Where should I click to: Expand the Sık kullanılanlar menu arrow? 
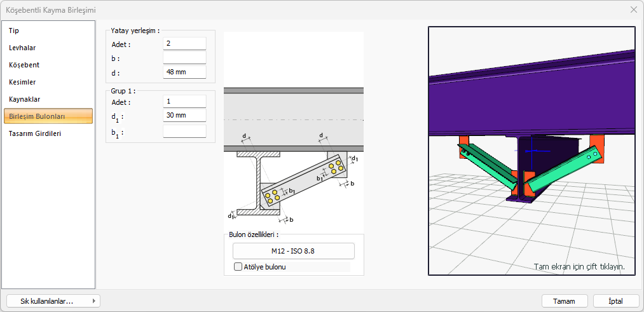94,301
